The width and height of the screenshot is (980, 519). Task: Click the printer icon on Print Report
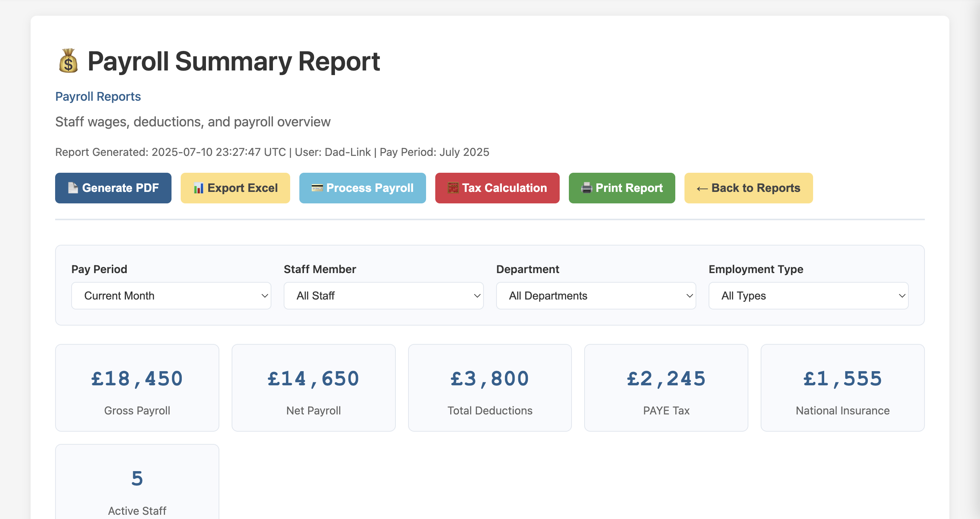(x=586, y=188)
